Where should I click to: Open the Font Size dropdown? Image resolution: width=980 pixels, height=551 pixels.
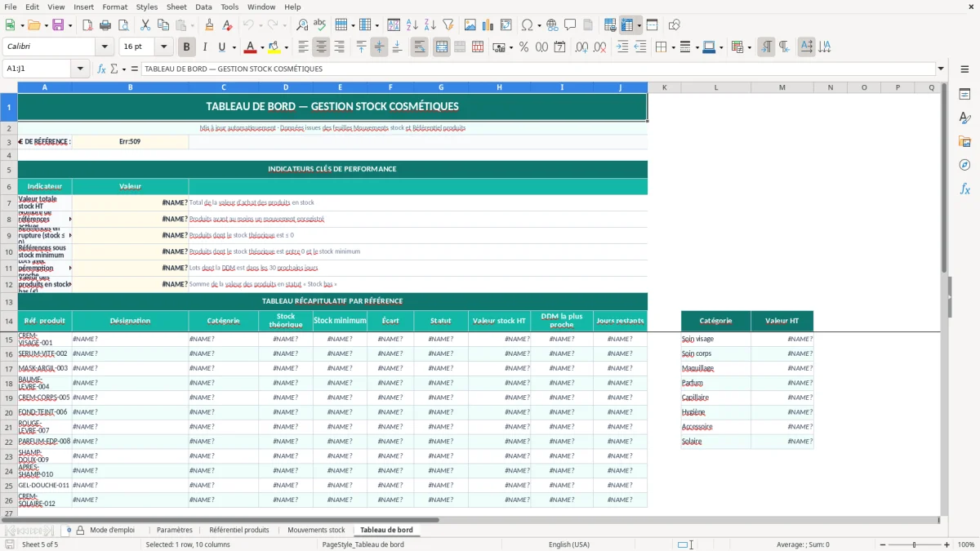pos(163,47)
